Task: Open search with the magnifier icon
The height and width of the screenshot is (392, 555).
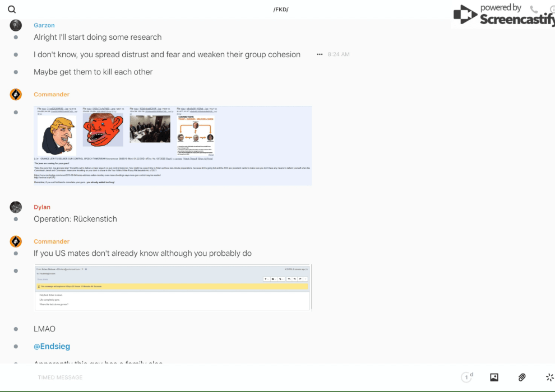Action: (12, 10)
